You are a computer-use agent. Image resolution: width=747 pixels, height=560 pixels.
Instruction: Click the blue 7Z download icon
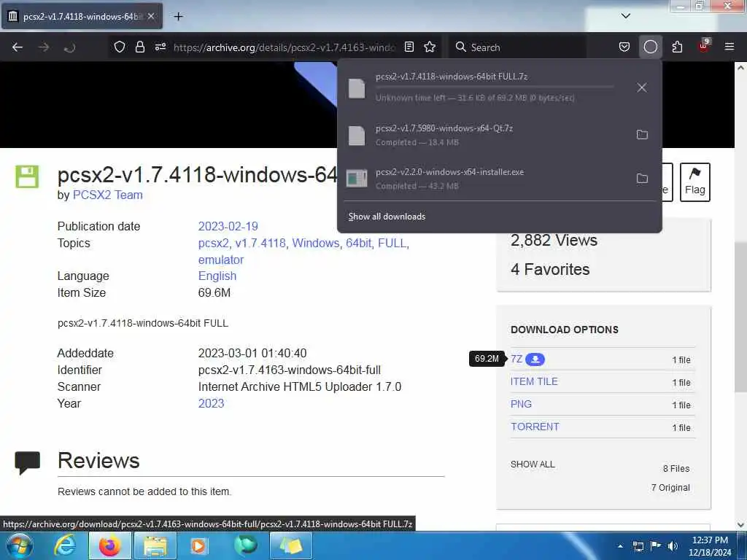pos(535,359)
